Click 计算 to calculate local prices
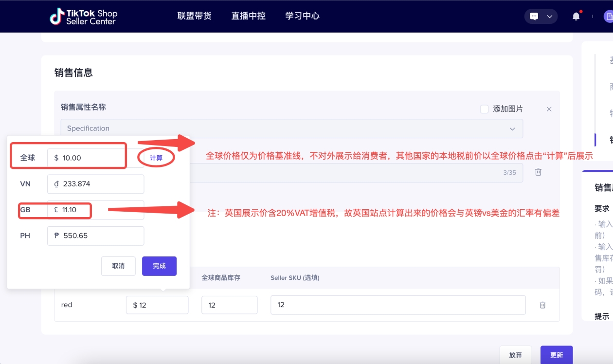The image size is (613, 364). 156,158
